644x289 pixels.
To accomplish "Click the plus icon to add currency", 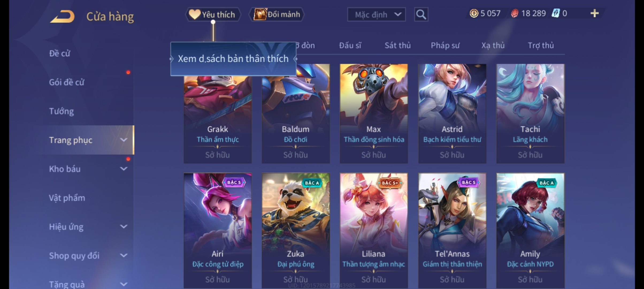I will (x=594, y=13).
